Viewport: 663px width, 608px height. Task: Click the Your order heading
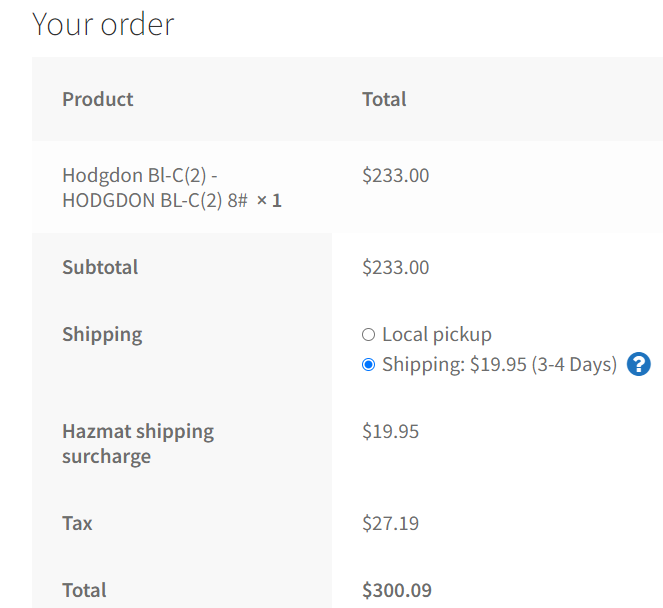103,24
